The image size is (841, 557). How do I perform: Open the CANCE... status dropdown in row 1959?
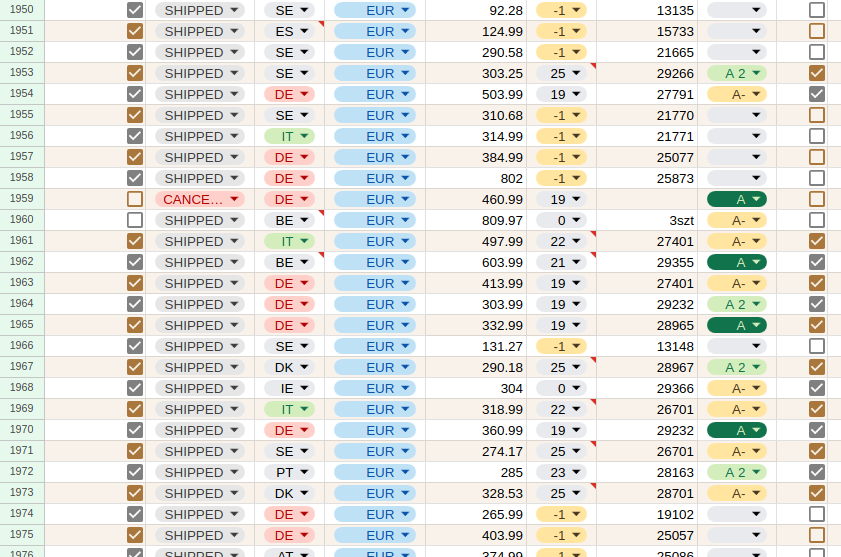200,199
